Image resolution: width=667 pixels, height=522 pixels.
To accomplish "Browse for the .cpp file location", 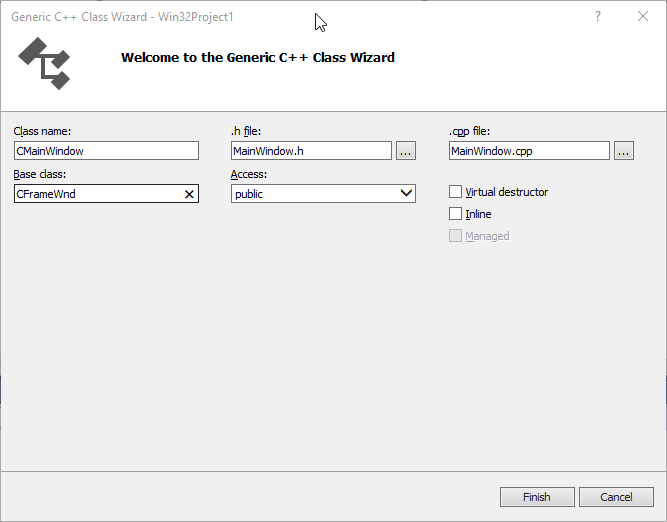I will coord(624,151).
